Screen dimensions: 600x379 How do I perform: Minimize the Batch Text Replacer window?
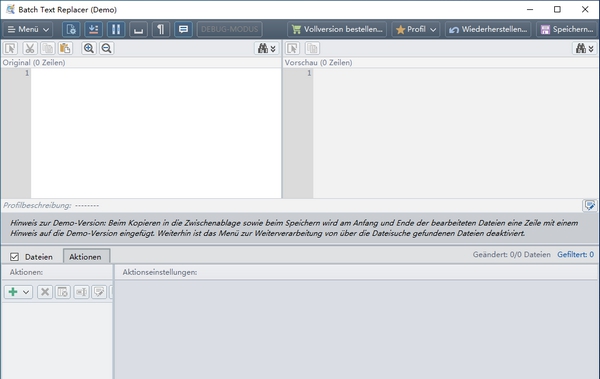point(530,10)
